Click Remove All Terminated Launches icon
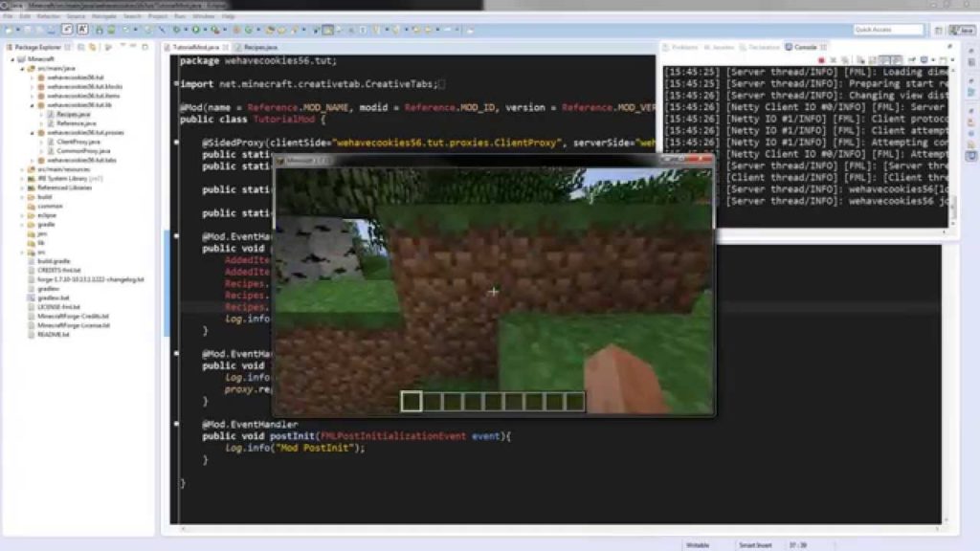 [x=845, y=60]
